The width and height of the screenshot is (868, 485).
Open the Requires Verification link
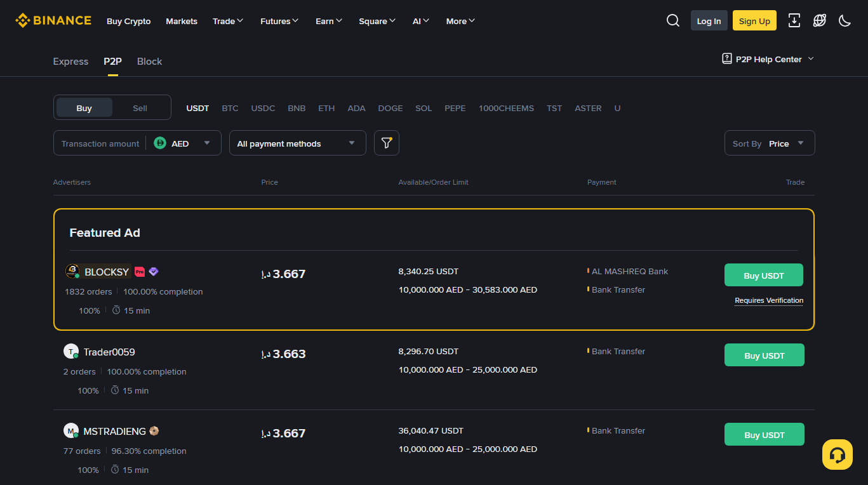click(769, 300)
